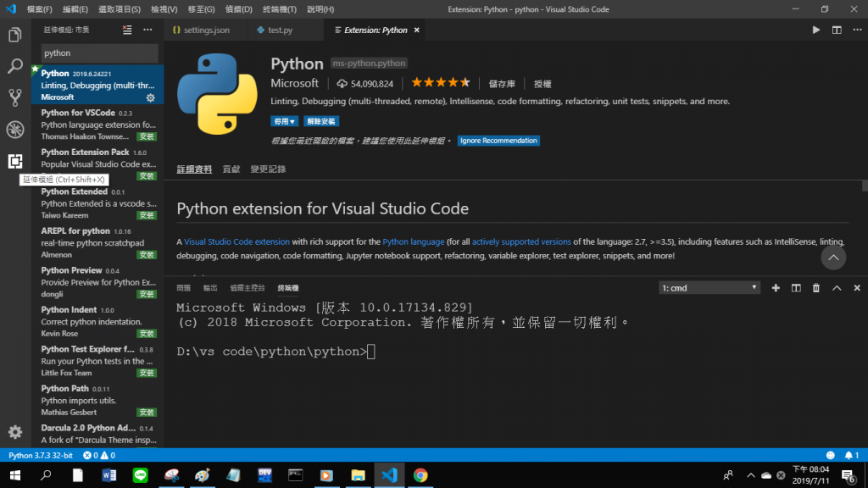
Task: Select the 變更記錄 changelog tab
Action: pos(268,169)
